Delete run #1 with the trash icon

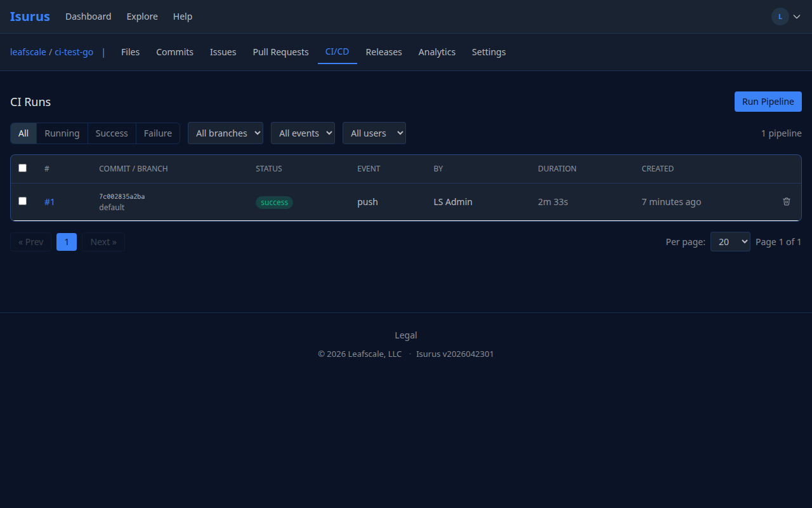click(x=787, y=201)
